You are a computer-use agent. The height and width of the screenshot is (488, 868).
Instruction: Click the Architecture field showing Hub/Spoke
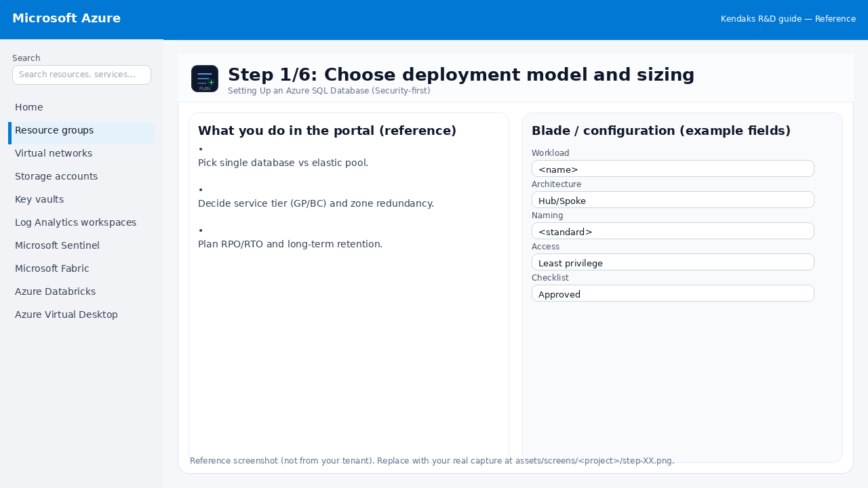coord(673,199)
